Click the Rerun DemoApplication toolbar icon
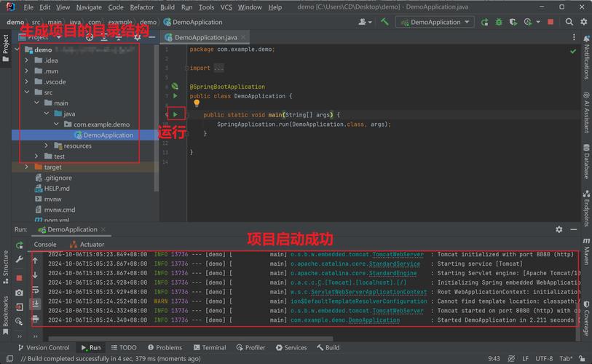Image resolution: width=592 pixels, height=364 pixels. coord(484,23)
